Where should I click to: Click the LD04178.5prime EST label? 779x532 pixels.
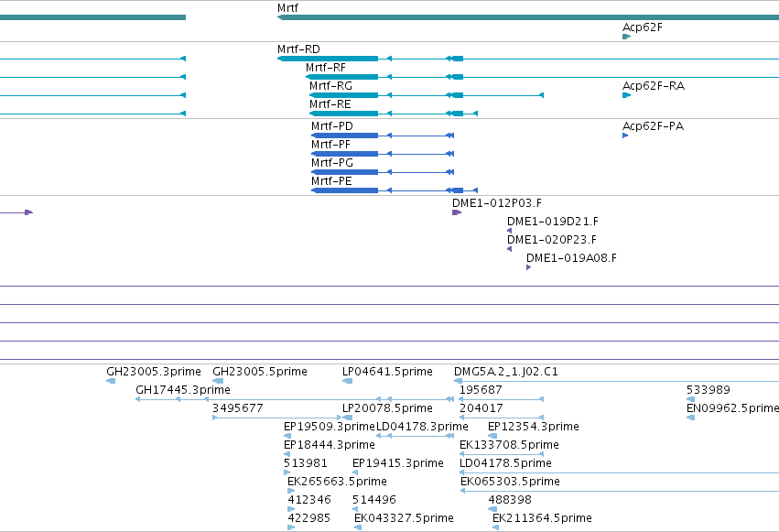505,463
